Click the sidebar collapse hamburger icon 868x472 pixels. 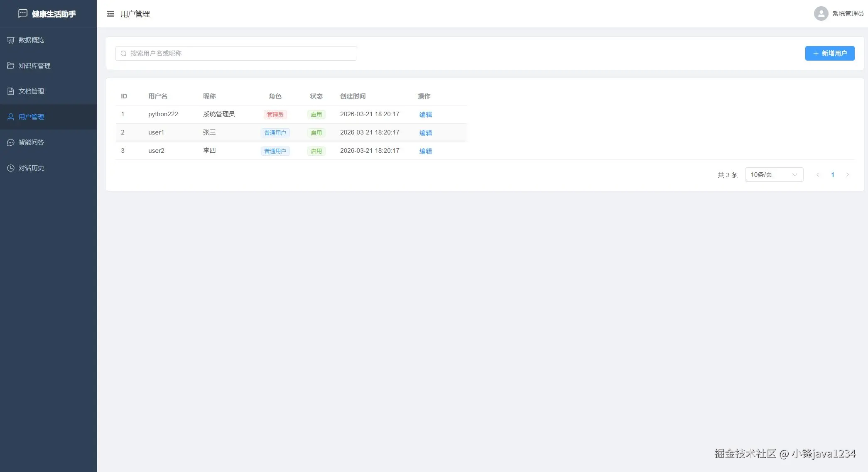point(110,14)
